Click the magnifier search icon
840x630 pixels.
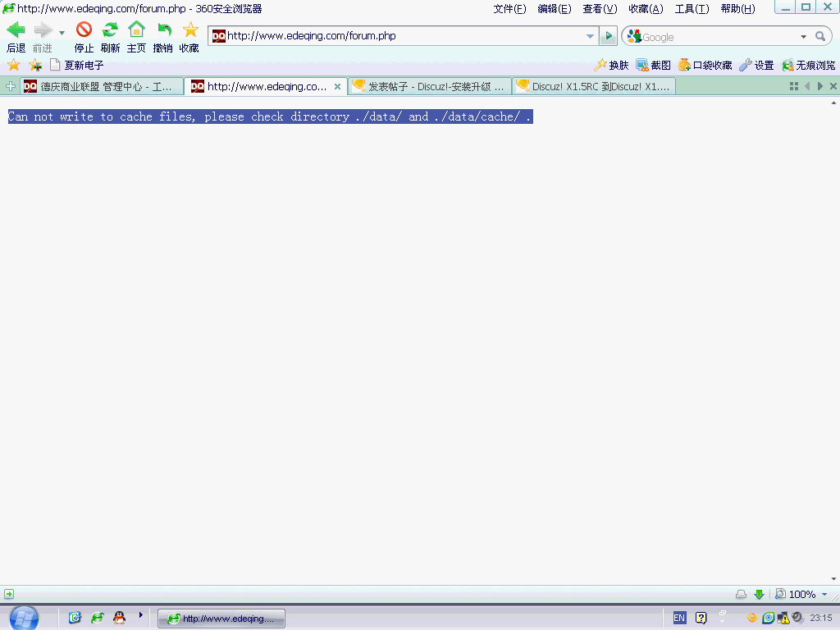820,36
